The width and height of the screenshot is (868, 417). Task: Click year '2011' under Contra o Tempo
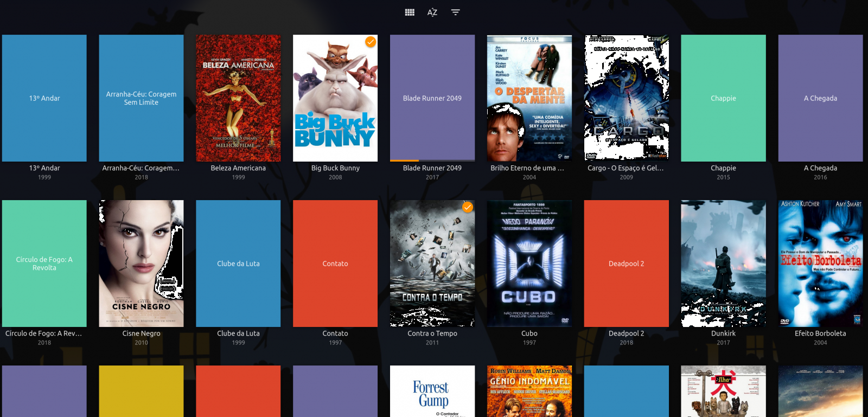(x=432, y=343)
